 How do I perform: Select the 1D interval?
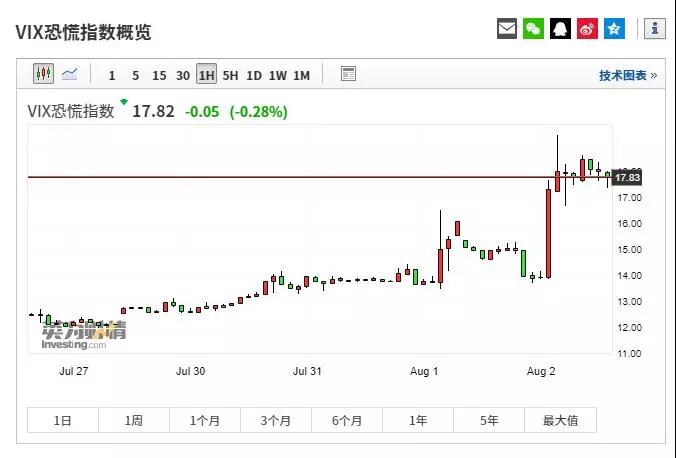(x=254, y=75)
